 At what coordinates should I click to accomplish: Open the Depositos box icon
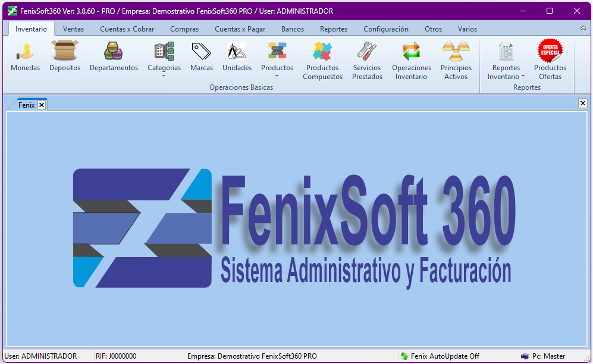[65, 51]
